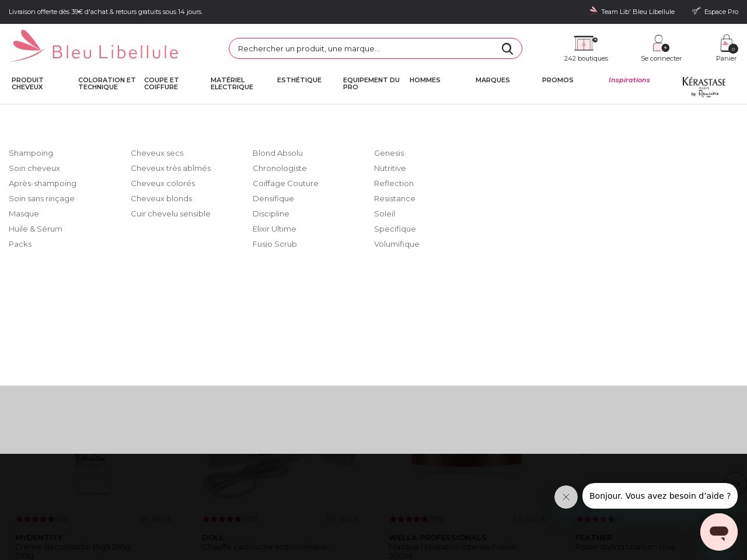747x560 pixels.
Task: Focus the product search field
Action: [x=375, y=48]
